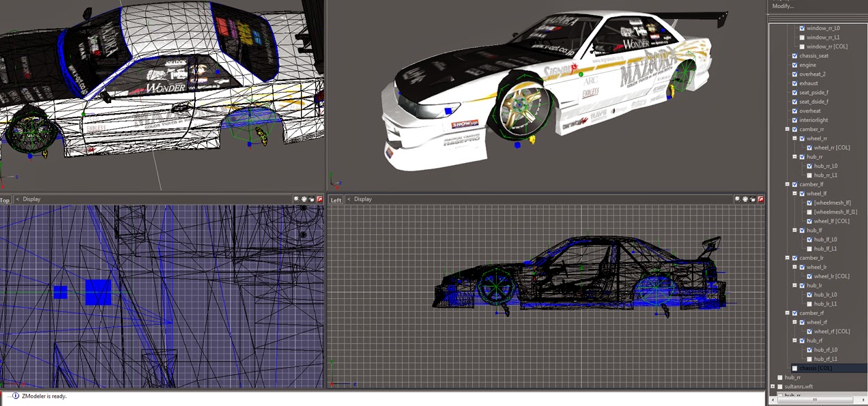Click the 'ZModeler is ready.' status message

point(44,396)
